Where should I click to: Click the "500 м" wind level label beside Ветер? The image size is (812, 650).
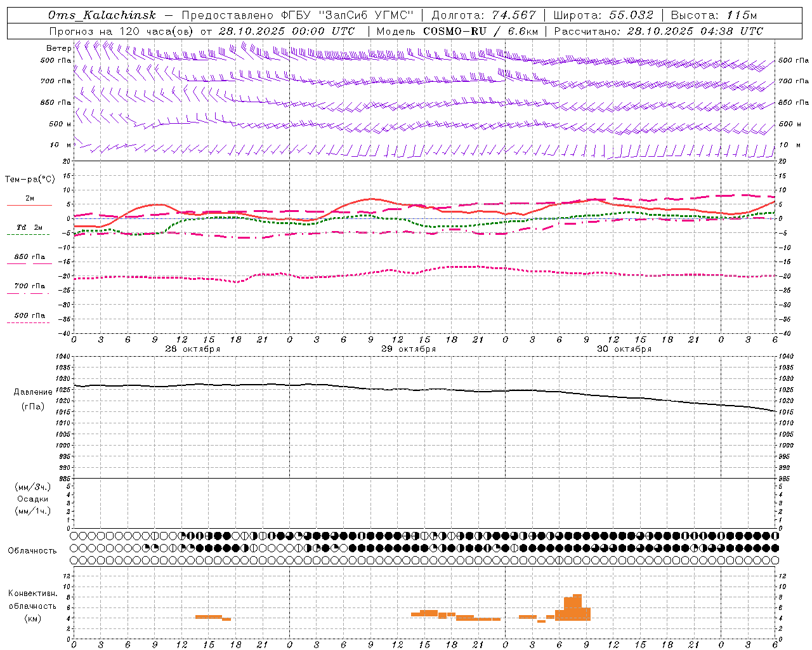61,124
